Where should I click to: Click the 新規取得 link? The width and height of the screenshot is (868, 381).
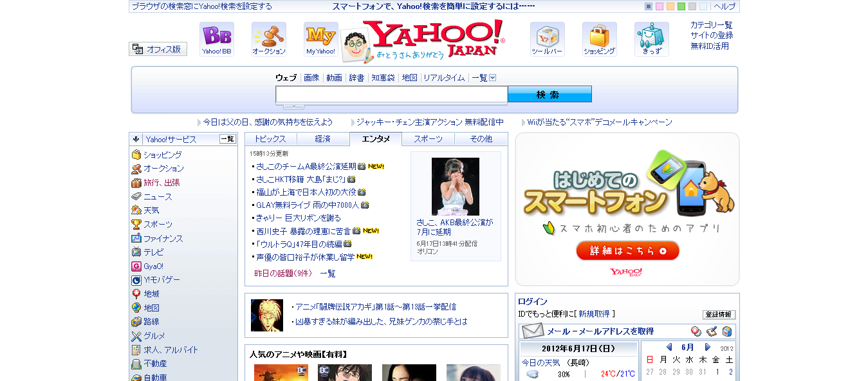pos(594,314)
